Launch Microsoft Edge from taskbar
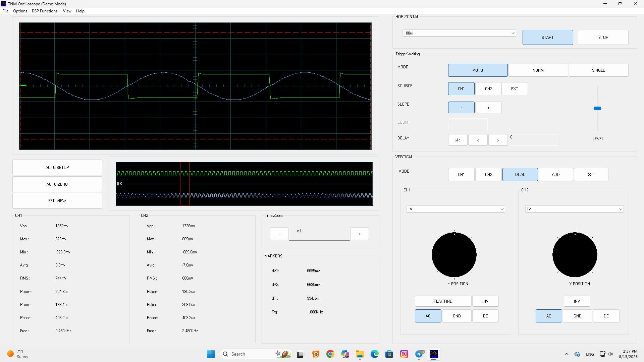Image resolution: width=644 pixels, height=362 pixels. click(375, 354)
